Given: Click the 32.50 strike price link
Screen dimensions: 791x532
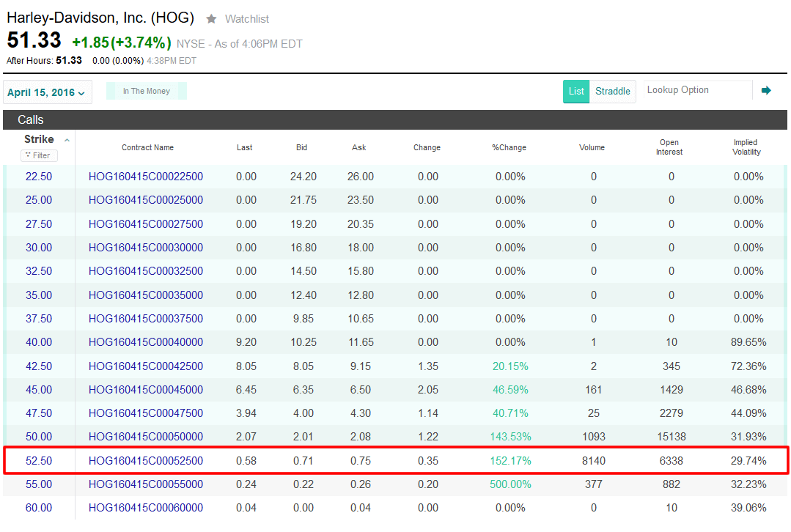Looking at the screenshot, I should [x=39, y=271].
